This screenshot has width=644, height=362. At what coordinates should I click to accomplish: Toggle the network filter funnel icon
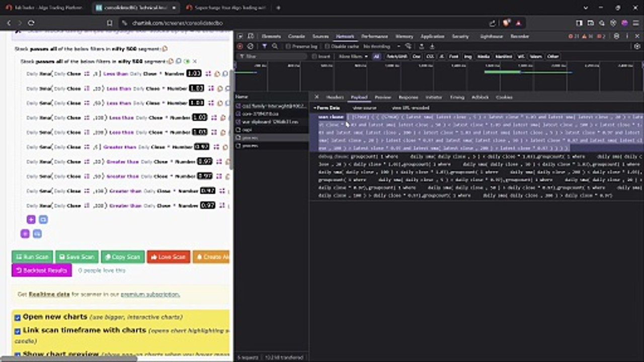(x=264, y=46)
